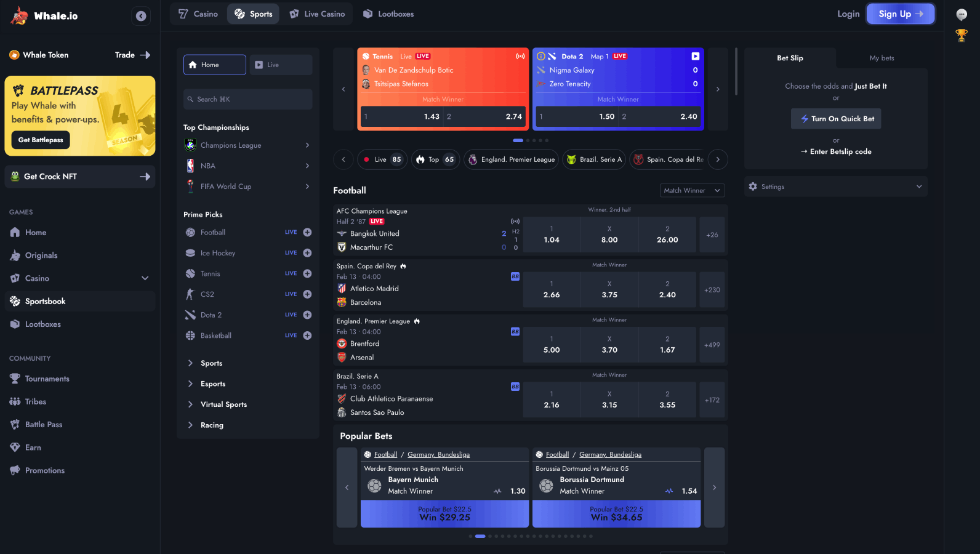Open the chat bubble icon

[x=962, y=15]
